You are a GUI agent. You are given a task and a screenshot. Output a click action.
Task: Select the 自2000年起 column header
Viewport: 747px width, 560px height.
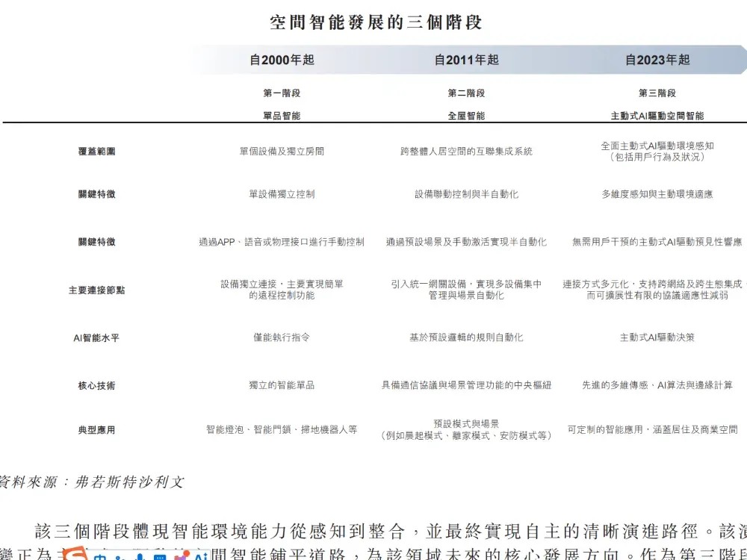coord(282,60)
